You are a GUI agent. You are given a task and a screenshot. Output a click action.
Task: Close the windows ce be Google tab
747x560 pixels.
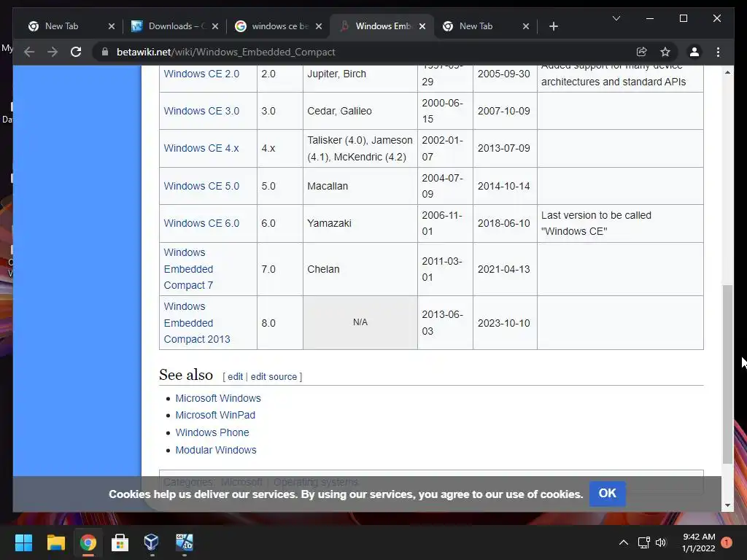(x=319, y=26)
